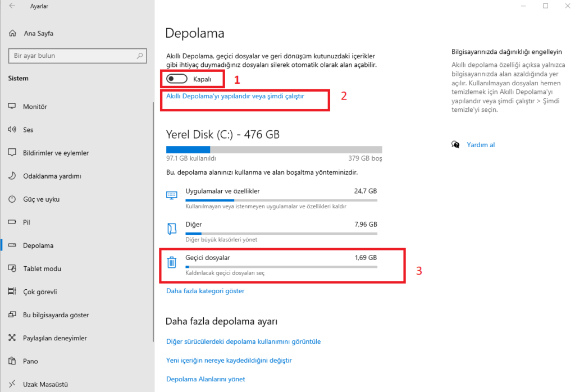Image resolution: width=575 pixels, height=392 pixels.
Task: Click the Güç ve uyku power icon
Action: 12,199
